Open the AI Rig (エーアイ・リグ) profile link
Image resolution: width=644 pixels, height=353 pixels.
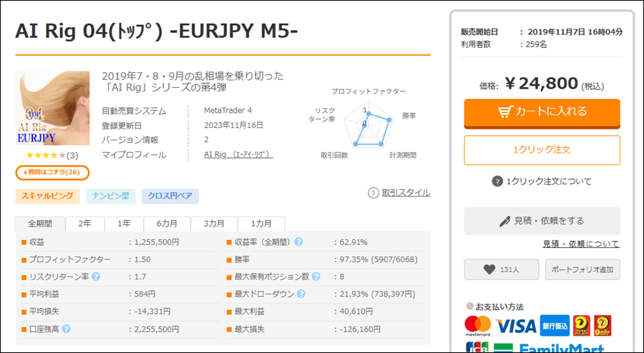[238, 154]
